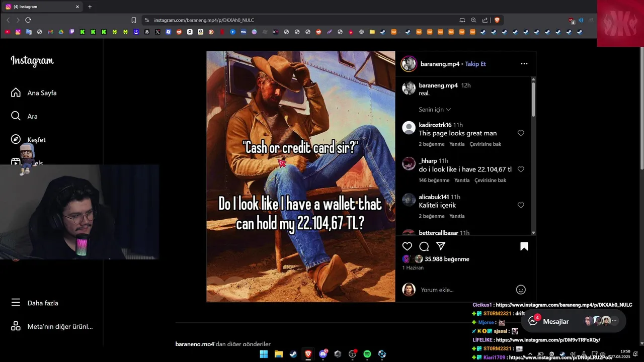The width and height of the screenshot is (644, 362).
Task: Click the Instagram logo
Action: (x=32, y=61)
